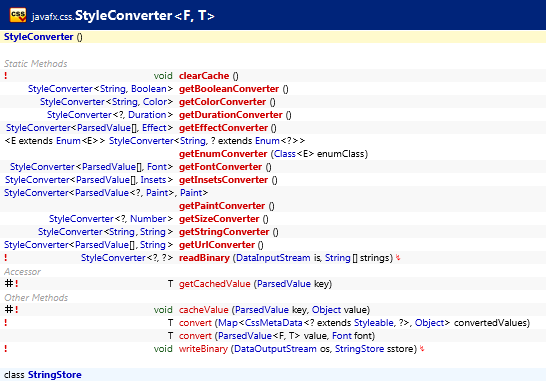Image resolution: width=546 pixels, height=381 pixels.
Task: Open getDurationConverter method link
Action: tap(231, 115)
